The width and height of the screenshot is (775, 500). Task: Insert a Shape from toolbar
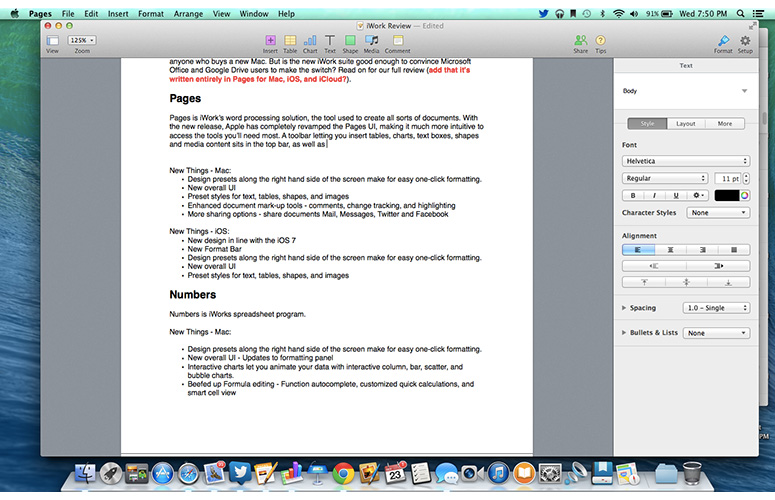[x=350, y=43]
